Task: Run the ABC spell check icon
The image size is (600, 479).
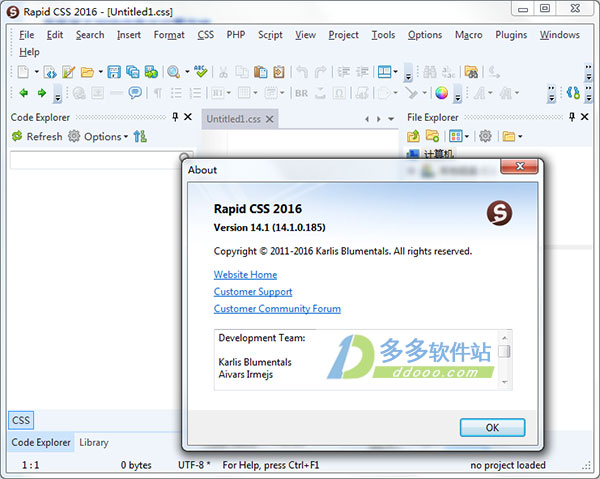Action: 201,72
